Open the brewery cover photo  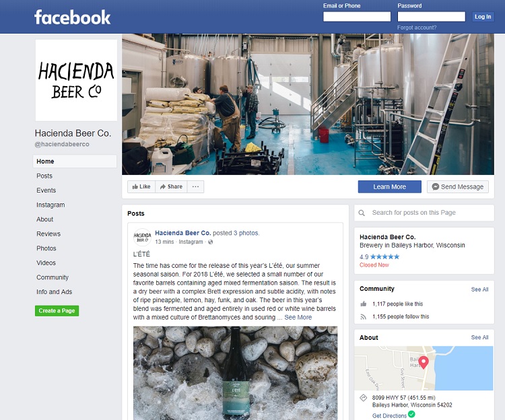308,104
